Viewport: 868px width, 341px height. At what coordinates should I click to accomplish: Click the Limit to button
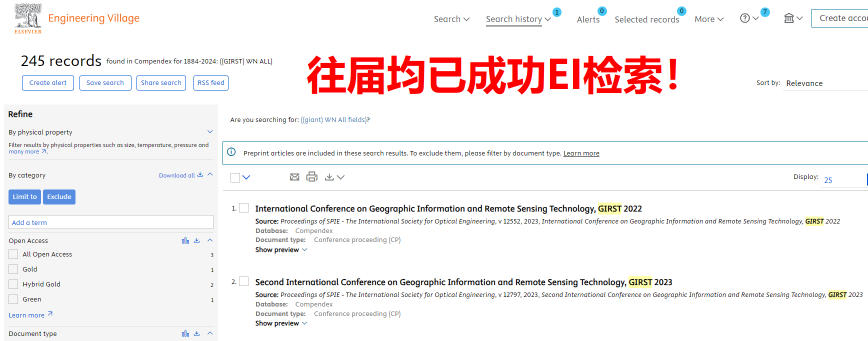pos(24,197)
